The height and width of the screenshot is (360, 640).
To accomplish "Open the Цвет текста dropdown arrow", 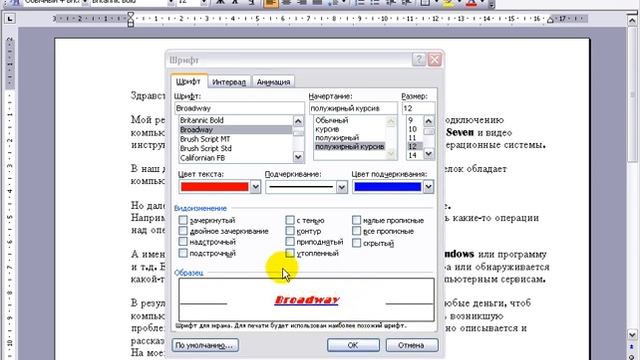I will [x=256, y=187].
